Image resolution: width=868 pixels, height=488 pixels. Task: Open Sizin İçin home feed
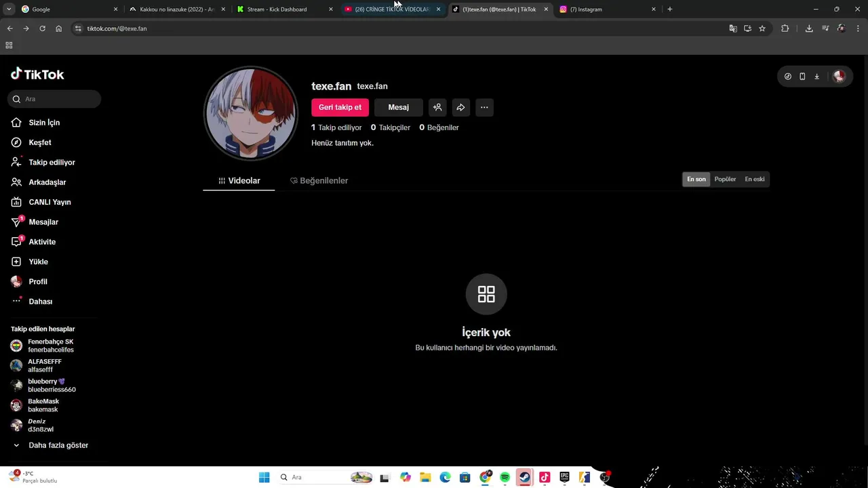pos(44,123)
